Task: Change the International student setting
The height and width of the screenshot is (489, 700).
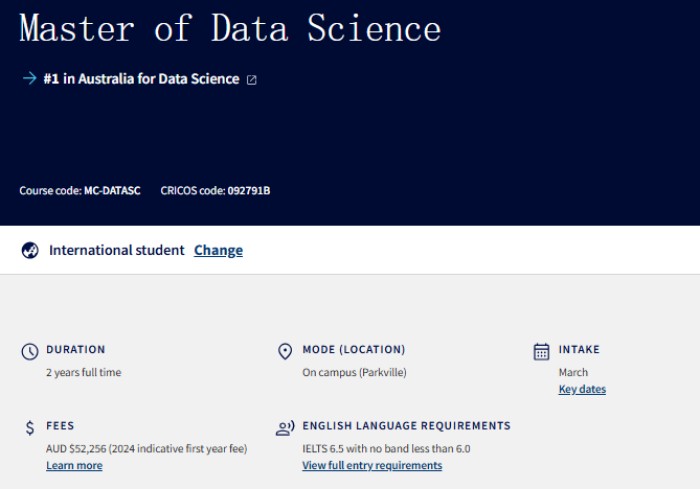Action: click(218, 250)
